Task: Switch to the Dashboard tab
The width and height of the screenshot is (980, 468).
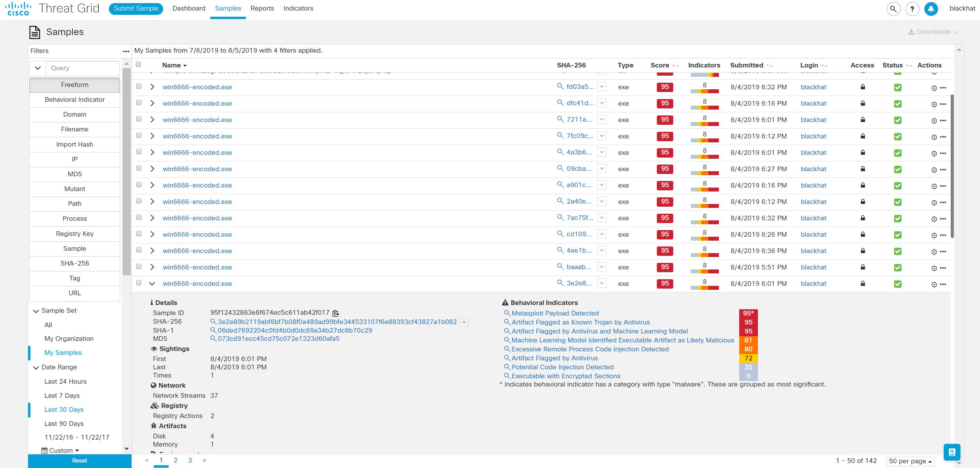Action: pos(189,9)
